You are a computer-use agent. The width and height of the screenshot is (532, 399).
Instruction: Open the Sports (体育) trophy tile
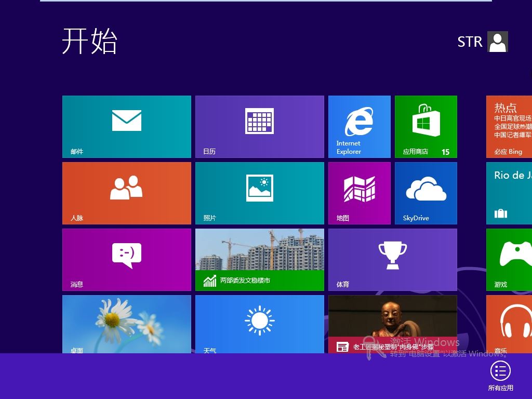(393, 260)
